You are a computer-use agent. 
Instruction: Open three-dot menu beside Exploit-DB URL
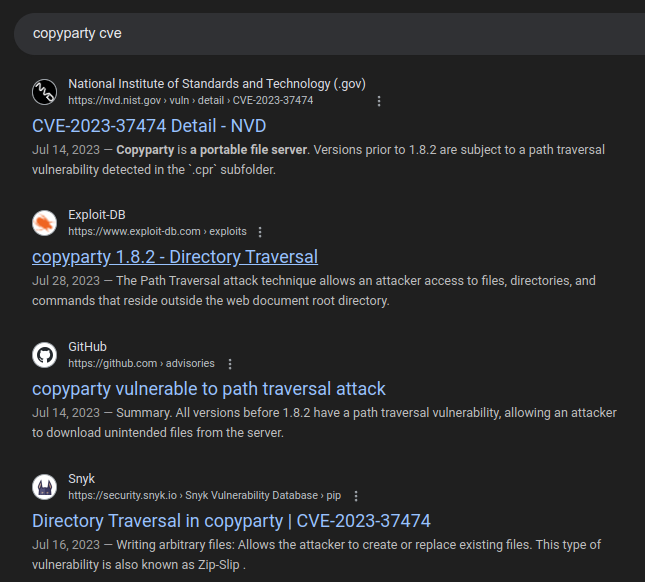[260, 232]
